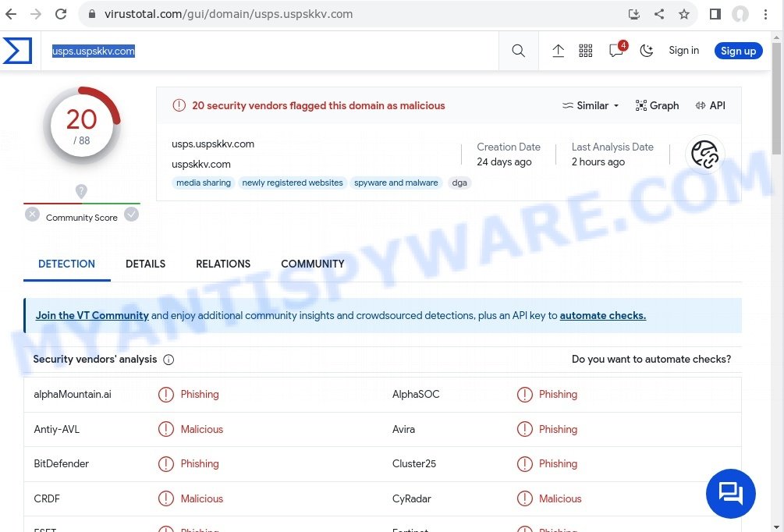The image size is (784, 532).
Task: Switch to the COMMUNITY tab
Action: (313, 264)
